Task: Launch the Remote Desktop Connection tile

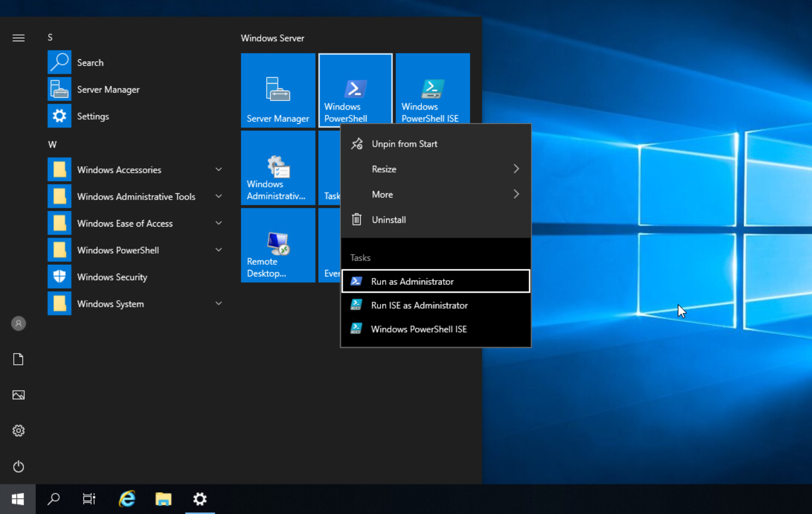Action: (278, 245)
